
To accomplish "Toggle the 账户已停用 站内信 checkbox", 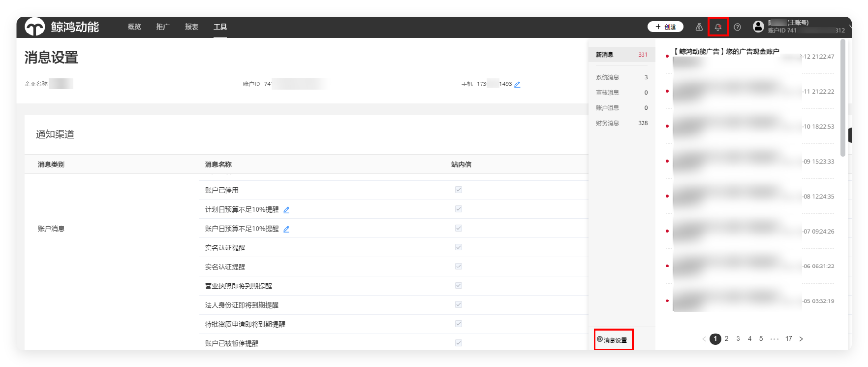I will (x=458, y=190).
